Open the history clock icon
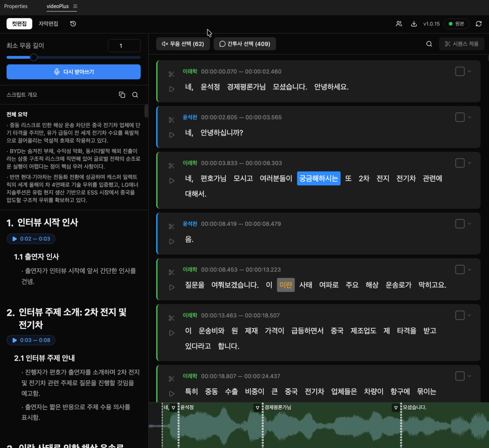This screenshot has width=489, height=448. coord(73,24)
